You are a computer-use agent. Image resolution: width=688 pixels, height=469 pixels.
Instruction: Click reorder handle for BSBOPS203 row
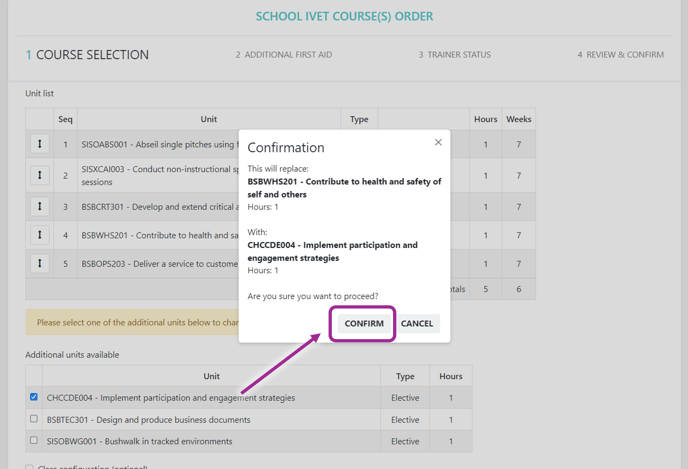coord(39,263)
